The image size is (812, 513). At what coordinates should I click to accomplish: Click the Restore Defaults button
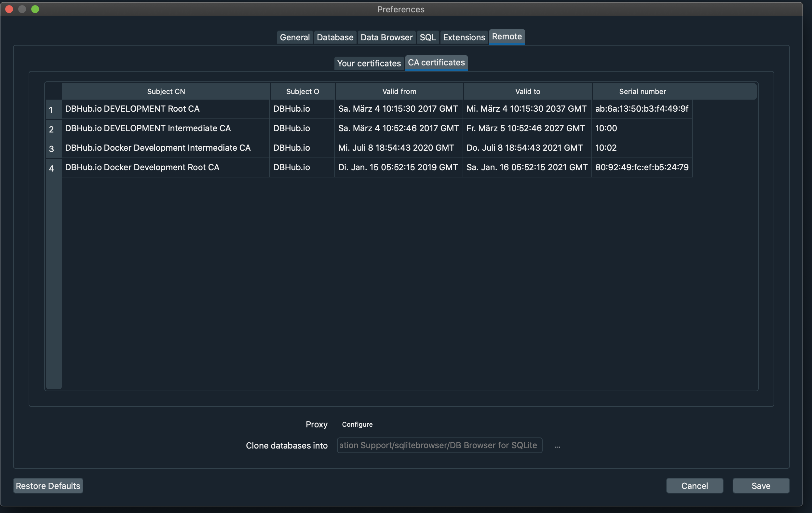tap(47, 485)
